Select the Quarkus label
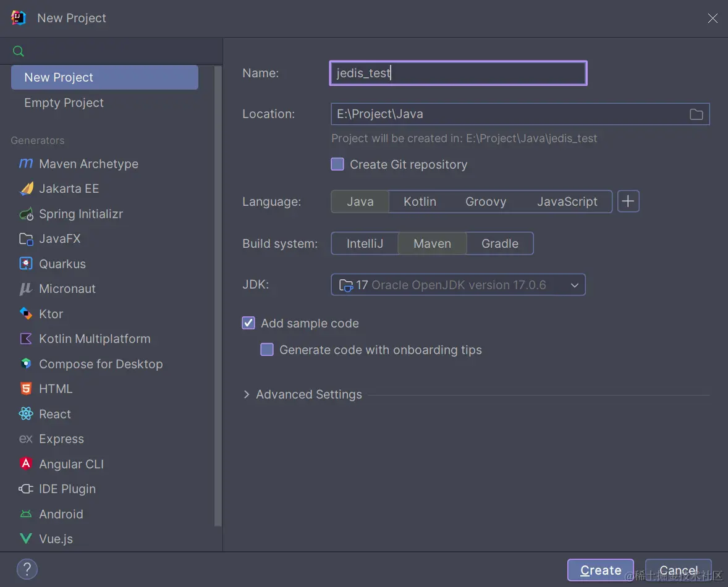 point(62,264)
